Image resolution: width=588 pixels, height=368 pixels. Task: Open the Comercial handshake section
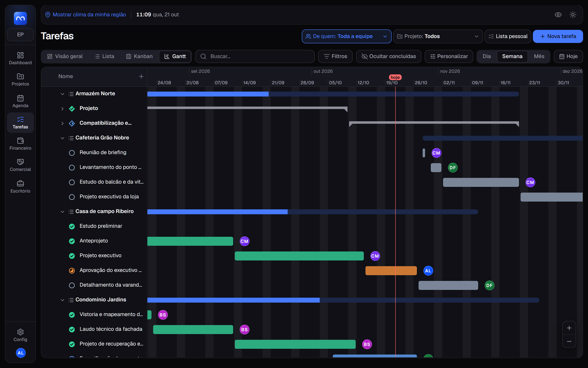20,165
